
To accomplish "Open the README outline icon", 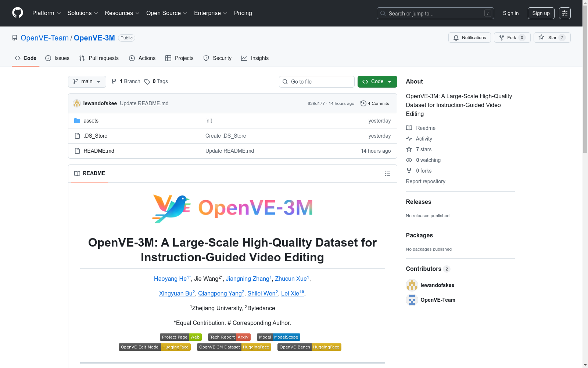I will 388,174.
